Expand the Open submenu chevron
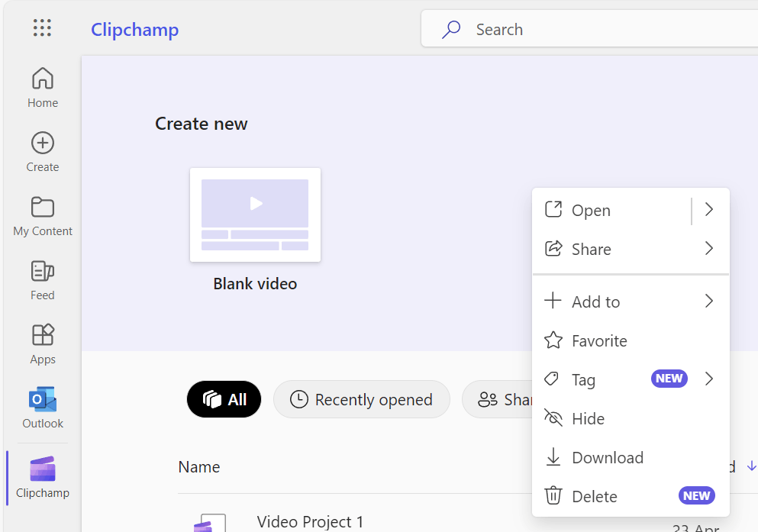The width and height of the screenshot is (758, 532). [x=708, y=209]
